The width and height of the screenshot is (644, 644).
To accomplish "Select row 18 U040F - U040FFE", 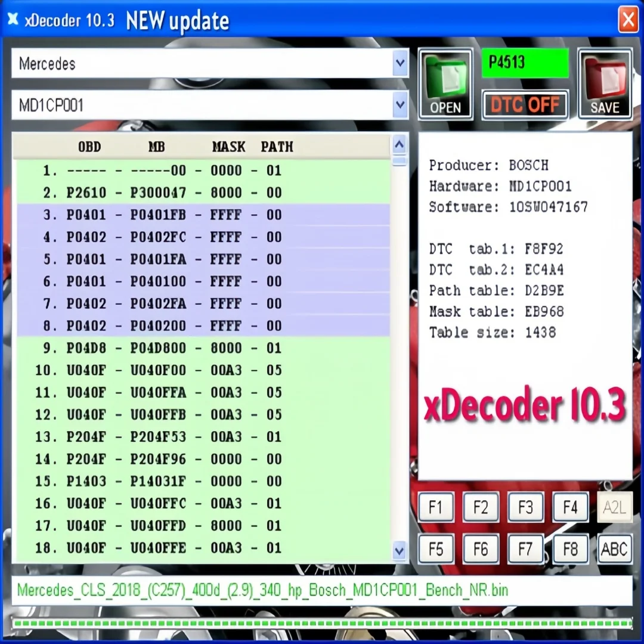I will coord(203,547).
